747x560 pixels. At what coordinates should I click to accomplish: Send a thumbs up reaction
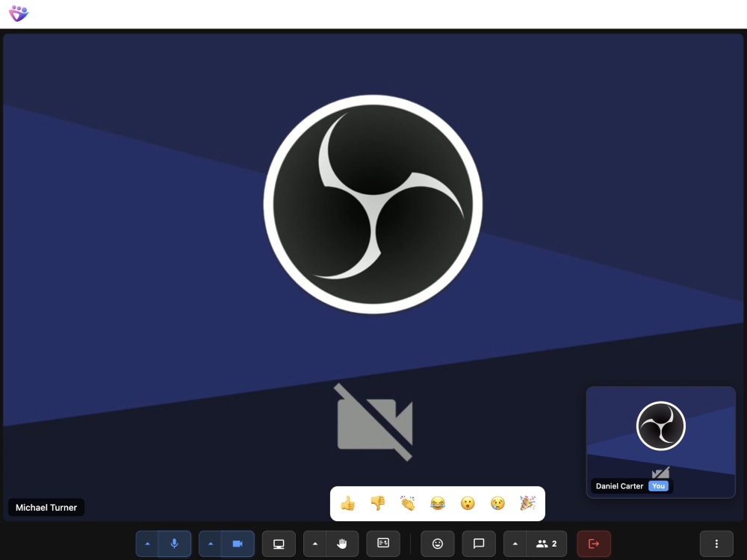[x=348, y=503]
